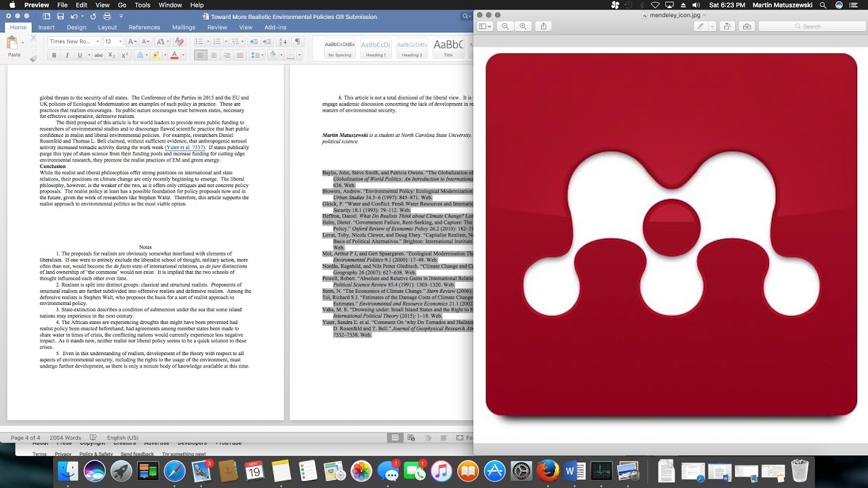Screen dimensions: 868x488
Task: Apply the Heading 1 style
Action: (x=376, y=47)
